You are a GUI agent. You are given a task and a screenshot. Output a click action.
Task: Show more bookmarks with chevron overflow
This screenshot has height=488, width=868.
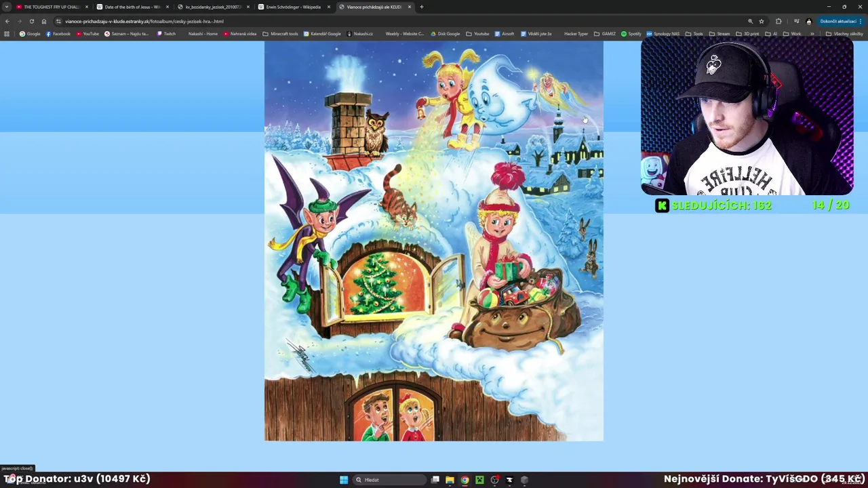(x=812, y=34)
